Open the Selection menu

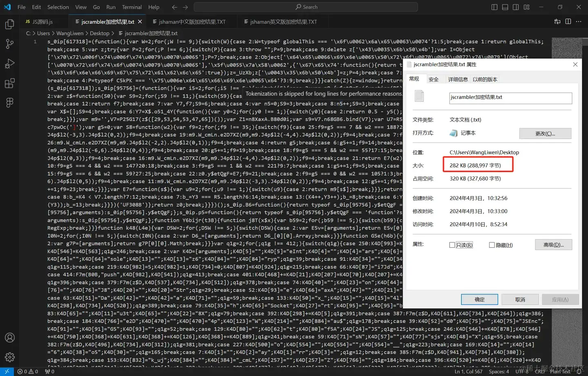(58, 7)
